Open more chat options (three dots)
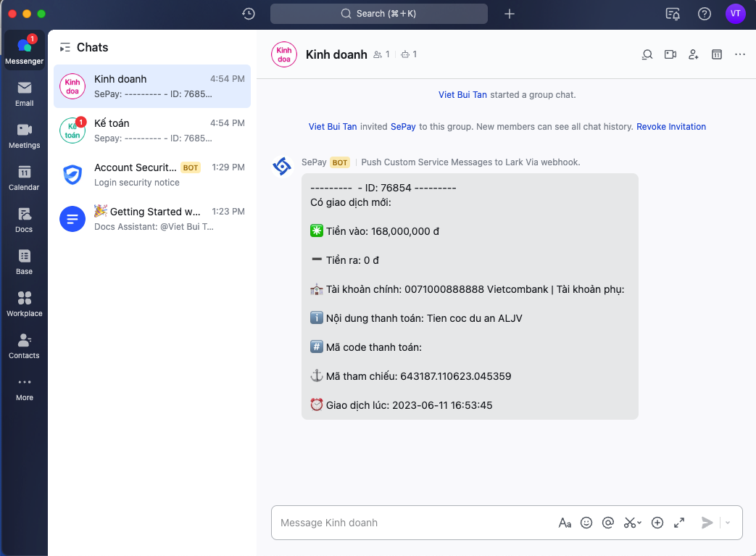This screenshot has height=556, width=756. pyautogui.click(x=740, y=54)
